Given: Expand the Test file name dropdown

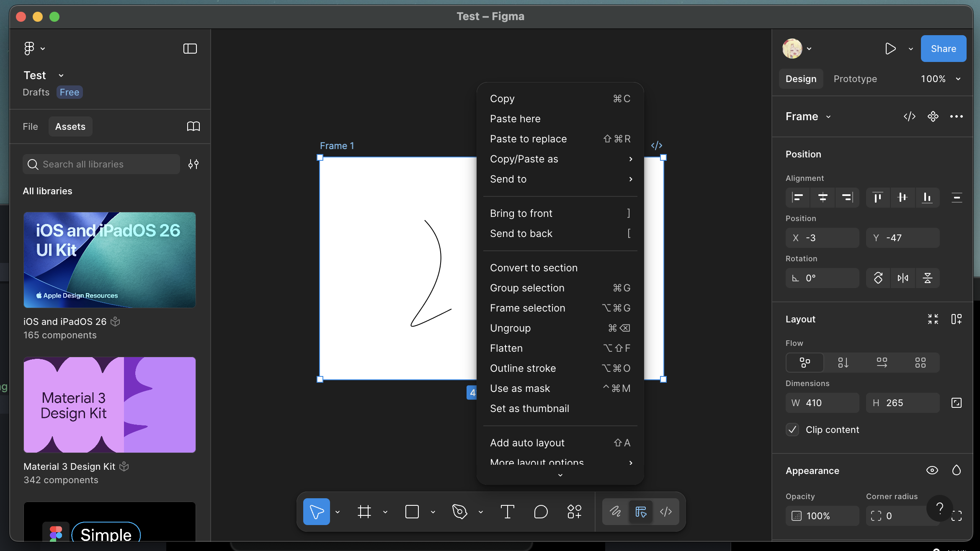Looking at the screenshot, I should pyautogui.click(x=61, y=75).
